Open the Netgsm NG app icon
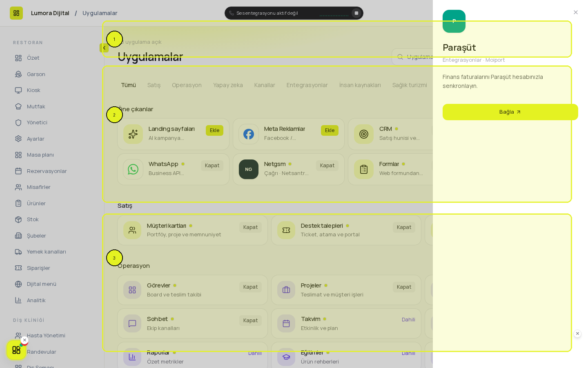Screen dimensions: 588x368 (x=249, y=169)
